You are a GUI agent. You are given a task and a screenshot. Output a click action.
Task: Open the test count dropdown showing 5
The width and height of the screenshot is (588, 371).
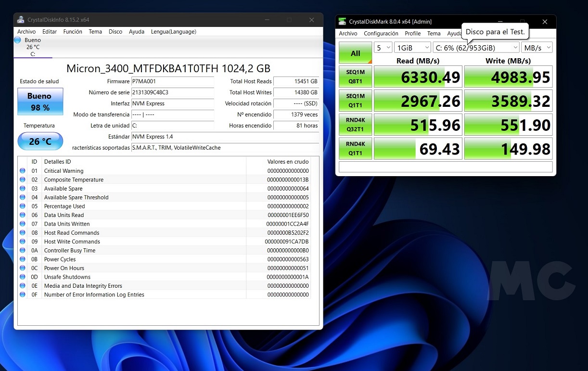click(x=383, y=48)
